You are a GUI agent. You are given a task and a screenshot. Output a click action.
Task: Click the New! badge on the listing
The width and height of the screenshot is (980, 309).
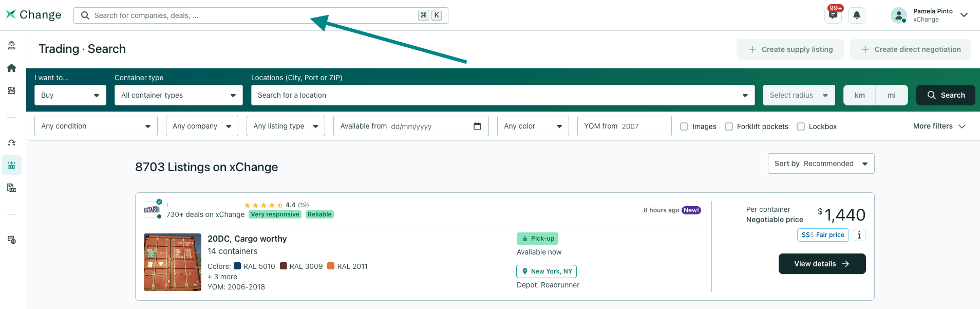pyautogui.click(x=691, y=210)
